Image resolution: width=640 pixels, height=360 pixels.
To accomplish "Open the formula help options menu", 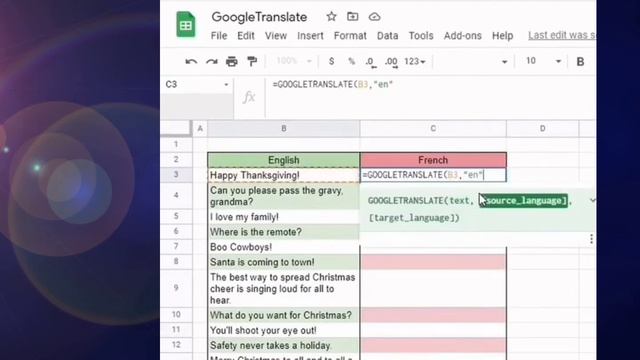I will pyautogui.click(x=591, y=239).
